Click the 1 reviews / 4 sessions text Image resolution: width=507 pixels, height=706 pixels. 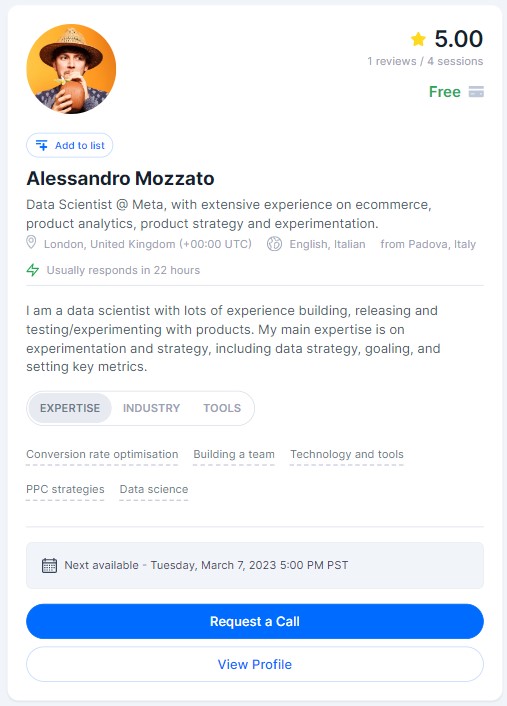(425, 61)
